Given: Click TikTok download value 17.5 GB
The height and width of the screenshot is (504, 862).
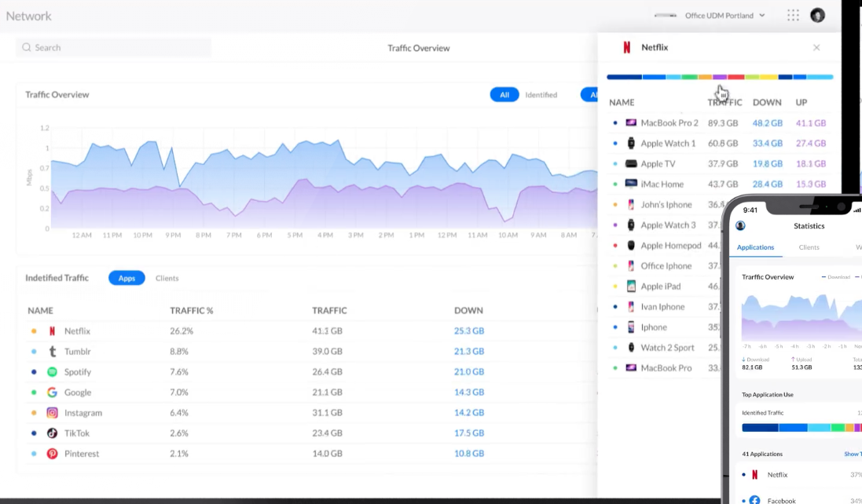Looking at the screenshot, I should click(x=469, y=433).
